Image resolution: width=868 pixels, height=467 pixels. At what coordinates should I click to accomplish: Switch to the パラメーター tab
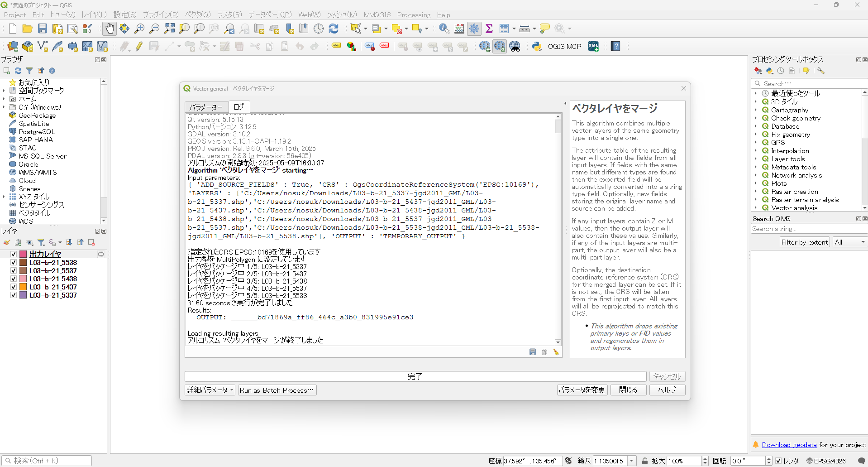point(206,107)
